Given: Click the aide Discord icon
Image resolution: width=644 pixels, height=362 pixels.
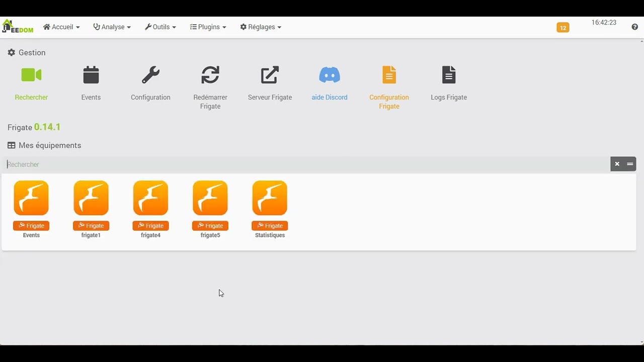Looking at the screenshot, I should coord(330,75).
